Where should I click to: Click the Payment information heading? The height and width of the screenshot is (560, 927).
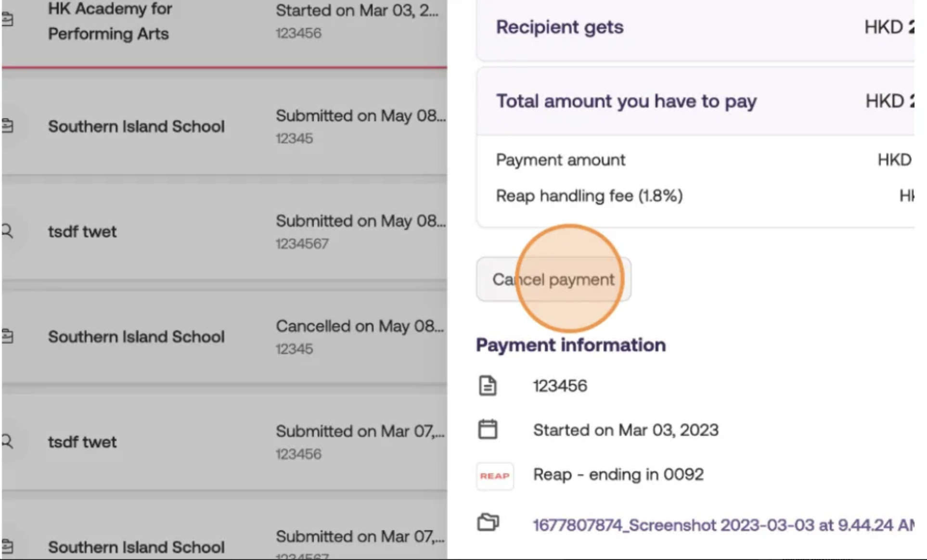tap(571, 345)
